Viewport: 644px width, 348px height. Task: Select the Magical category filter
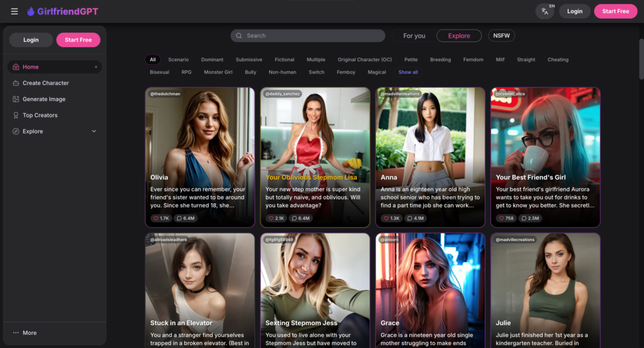point(377,72)
